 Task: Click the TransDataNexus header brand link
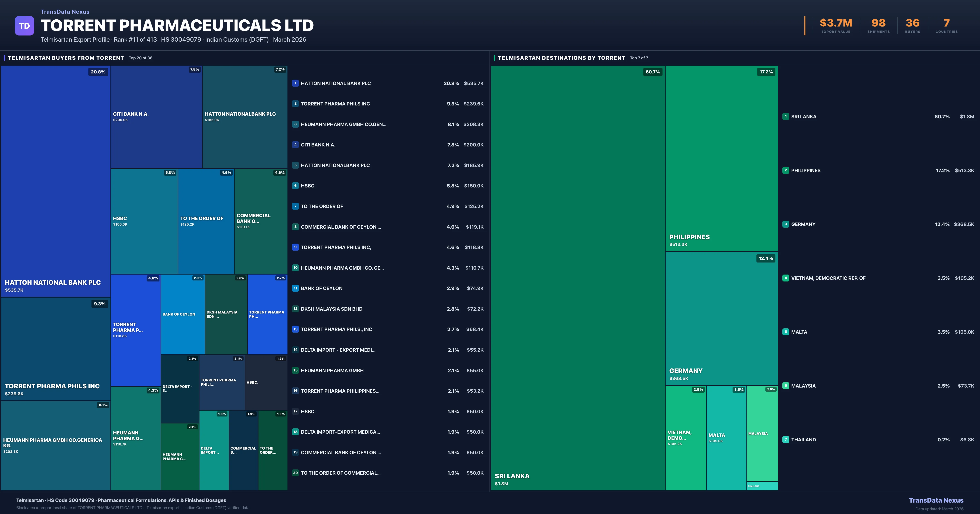click(65, 12)
